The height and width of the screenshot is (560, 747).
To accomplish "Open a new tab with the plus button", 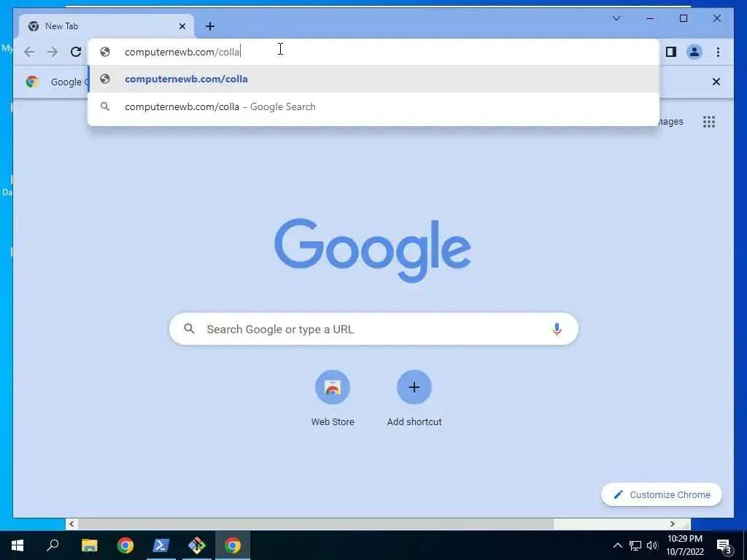I will (x=209, y=26).
